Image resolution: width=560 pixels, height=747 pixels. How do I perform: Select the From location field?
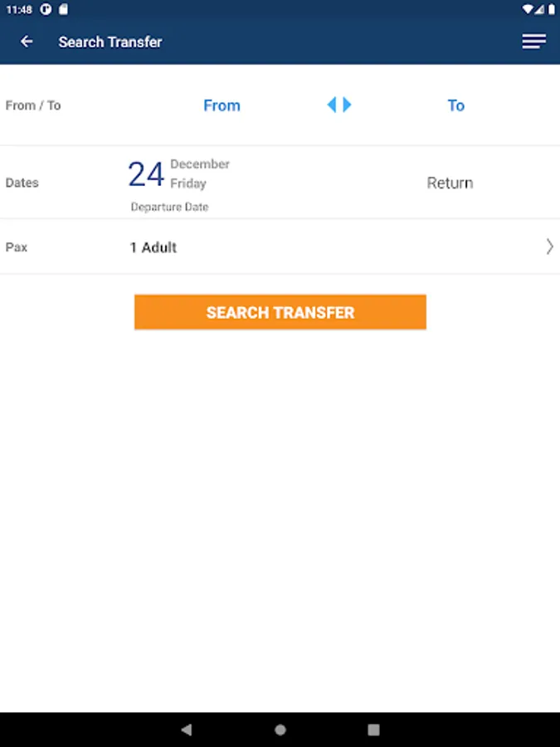pyautogui.click(x=222, y=105)
